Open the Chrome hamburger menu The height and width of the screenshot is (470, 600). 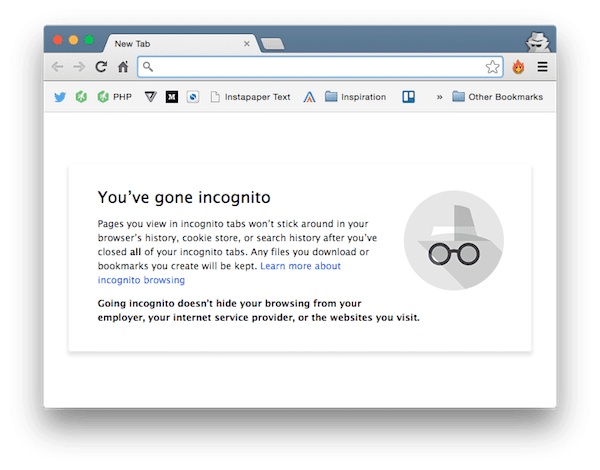[542, 67]
